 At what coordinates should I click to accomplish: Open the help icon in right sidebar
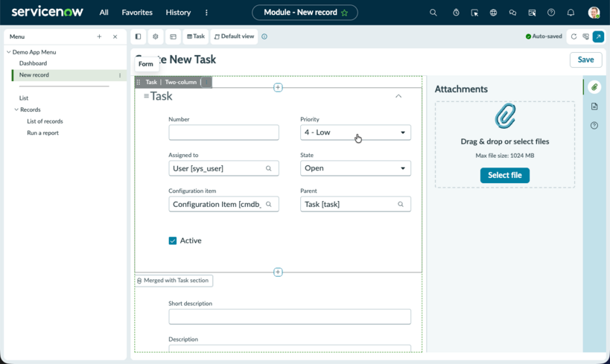594,125
